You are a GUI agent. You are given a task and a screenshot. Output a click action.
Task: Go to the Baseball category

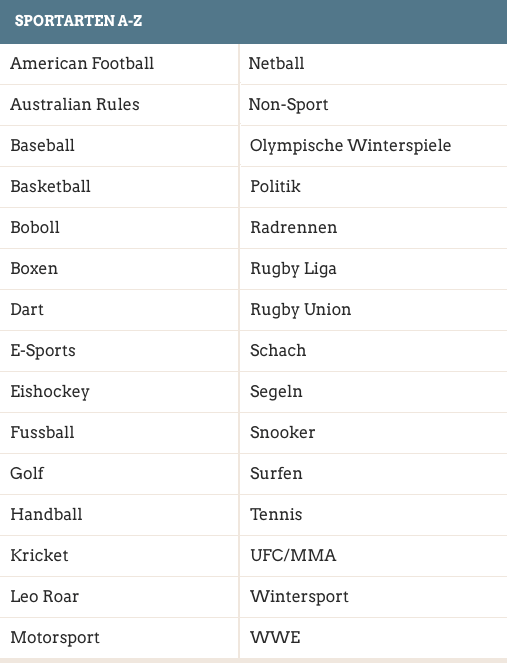point(42,145)
